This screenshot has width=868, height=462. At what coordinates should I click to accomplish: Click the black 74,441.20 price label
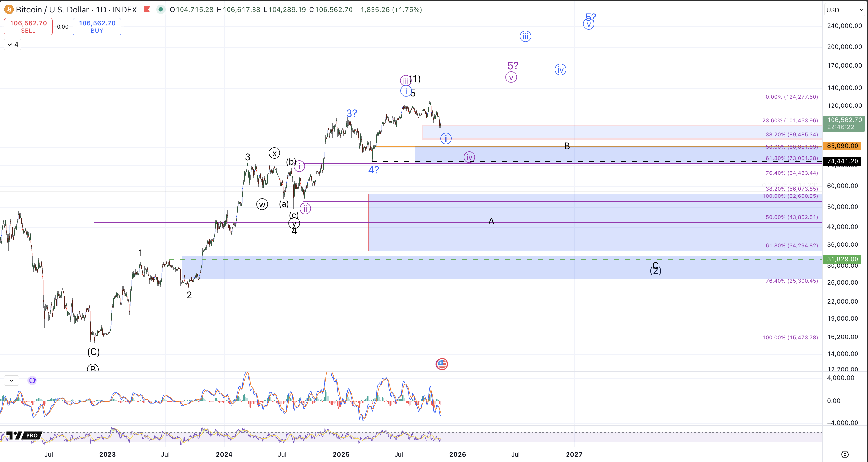click(842, 161)
